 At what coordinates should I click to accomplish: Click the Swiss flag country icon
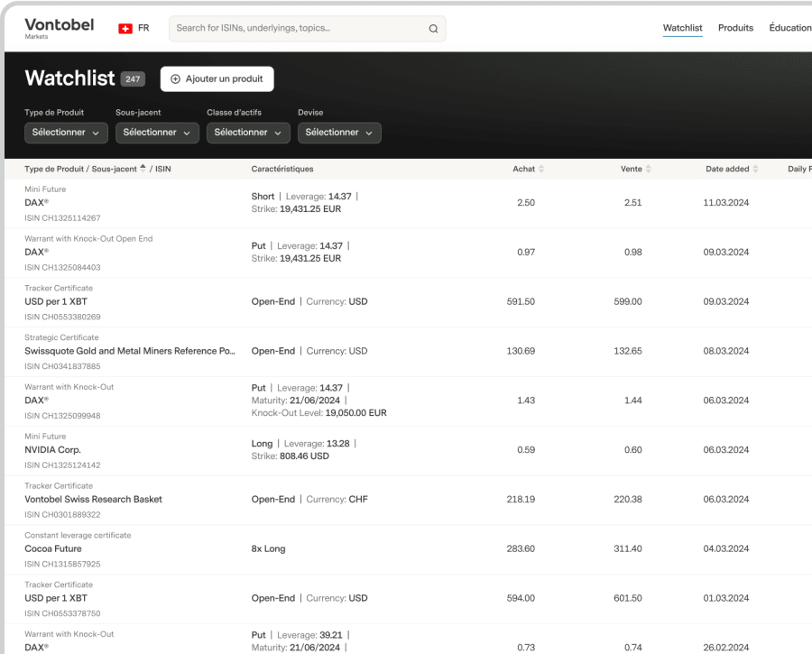click(125, 29)
